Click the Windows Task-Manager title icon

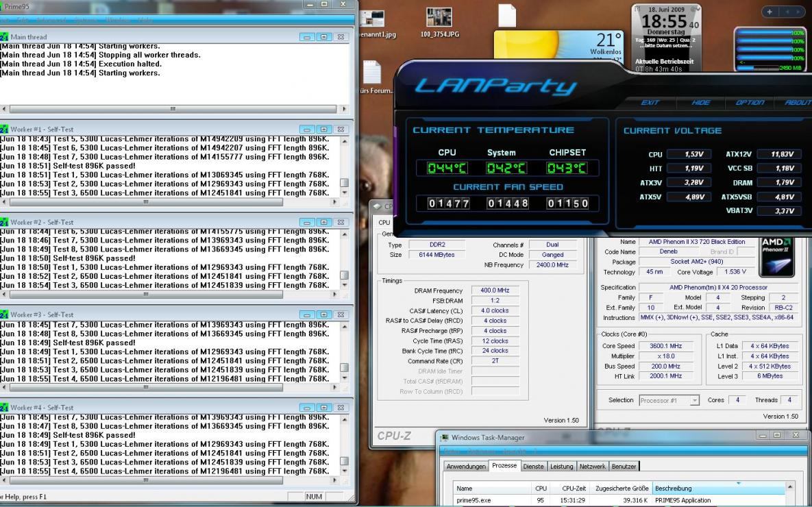coord(444,438)
